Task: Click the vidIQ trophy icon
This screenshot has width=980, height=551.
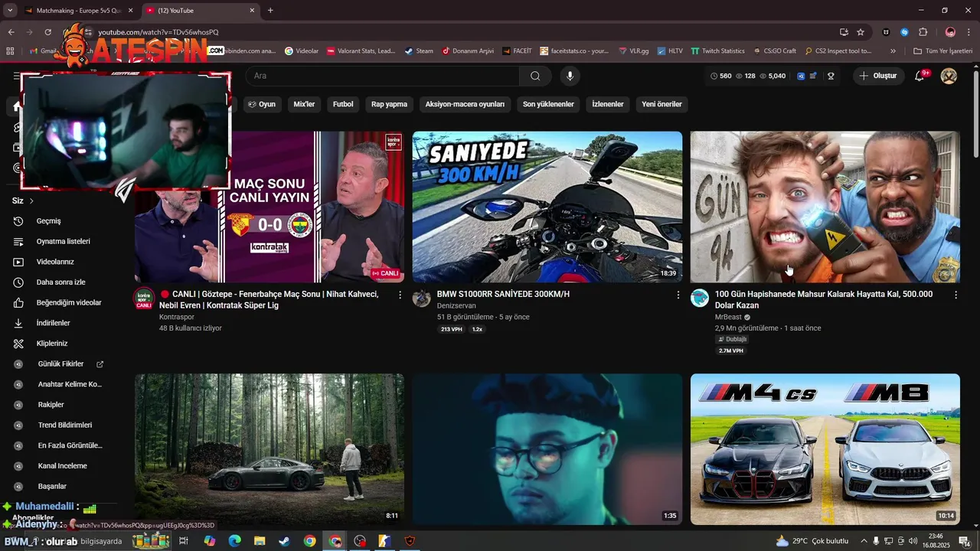Action: point(831,76)
